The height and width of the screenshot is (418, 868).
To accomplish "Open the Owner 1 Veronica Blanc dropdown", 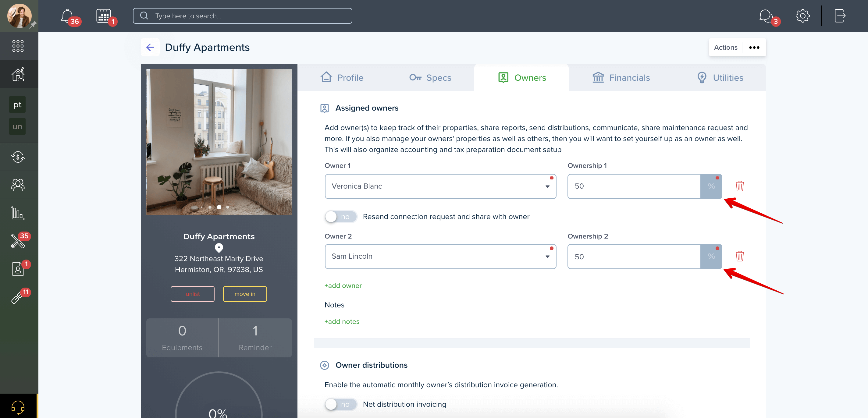I will pyautogui.click(x=440, y=186).
